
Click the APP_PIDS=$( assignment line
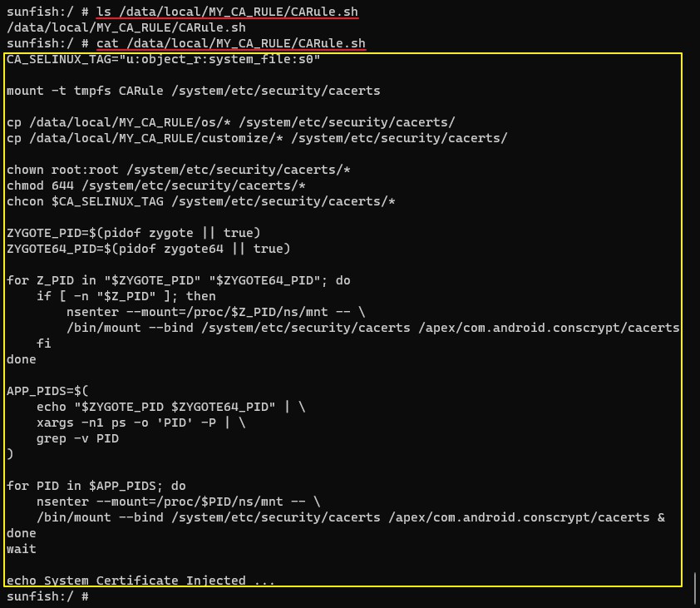pyautogui.click(x=47, y=391)
